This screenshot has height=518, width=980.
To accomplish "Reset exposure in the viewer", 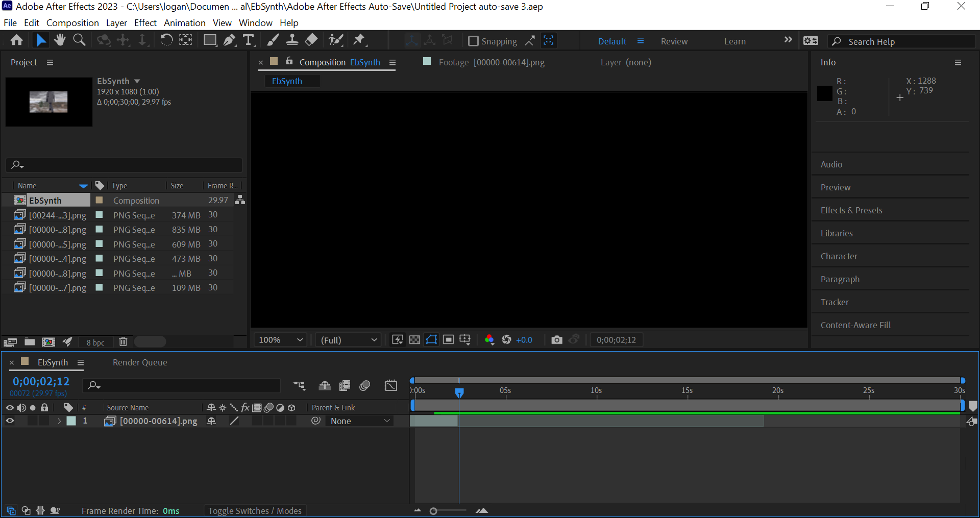I will [x=506, y=340].
